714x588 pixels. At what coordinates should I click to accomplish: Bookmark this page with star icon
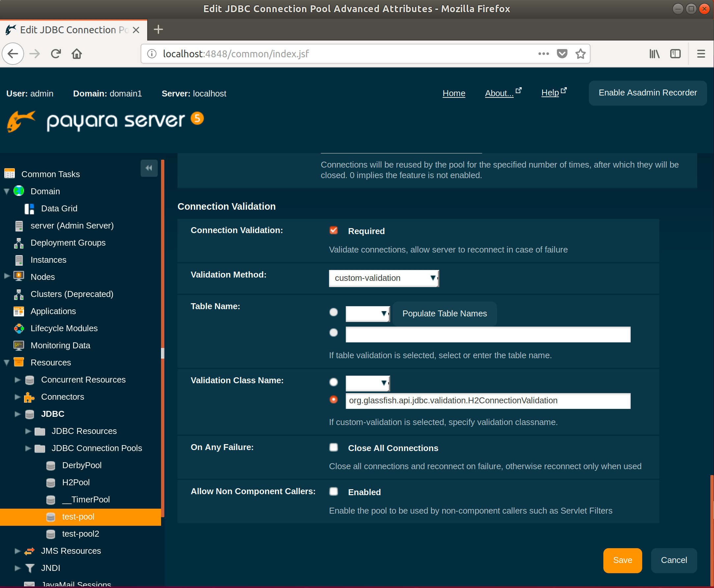pyautogui.click(x=581, y=54)
